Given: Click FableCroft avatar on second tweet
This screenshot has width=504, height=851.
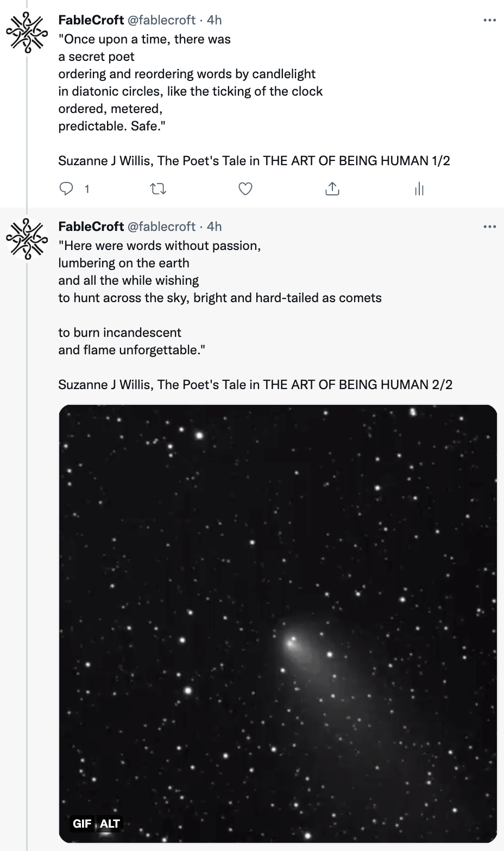Looking at the screenshot, I should click(x=27, y=239).
